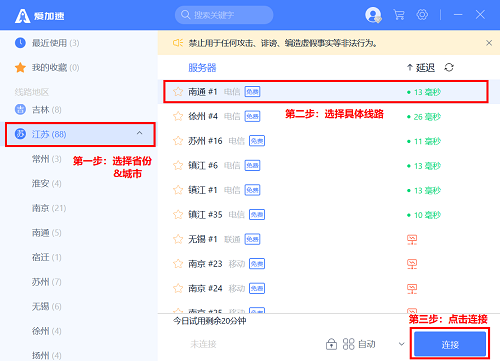Click the unavailable icon for 南京 #23
Screen dimensions: 500x361
(x=412, y=264)
